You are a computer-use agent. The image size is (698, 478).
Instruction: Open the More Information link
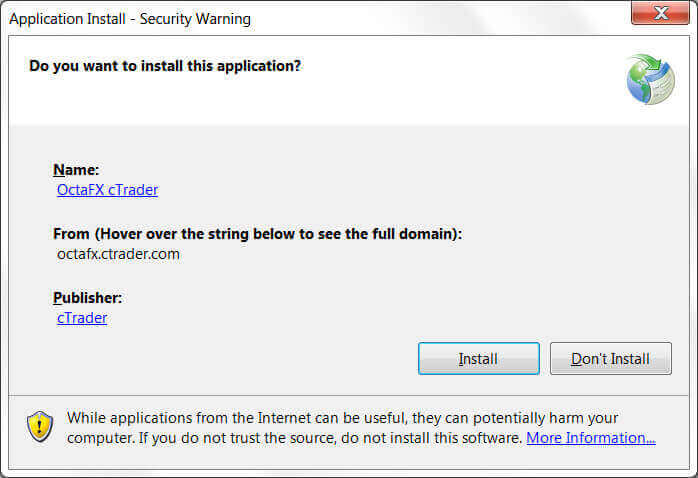pyautogui.click(x=591, y=438)
